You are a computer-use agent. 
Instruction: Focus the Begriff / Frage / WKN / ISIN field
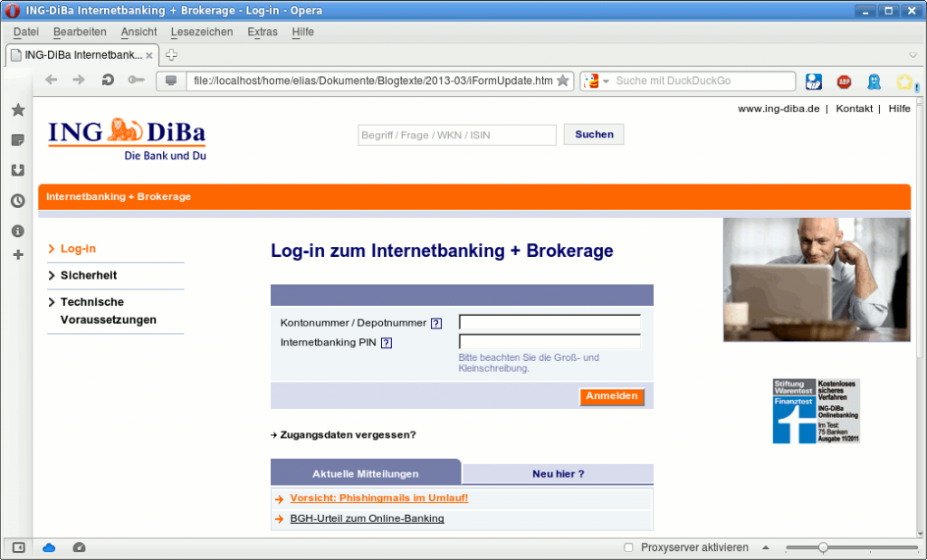point(457,135)
